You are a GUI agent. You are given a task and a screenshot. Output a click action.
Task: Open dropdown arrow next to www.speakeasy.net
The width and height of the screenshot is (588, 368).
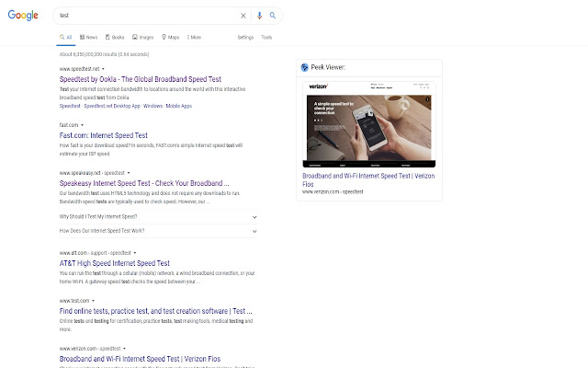[129, 173]
